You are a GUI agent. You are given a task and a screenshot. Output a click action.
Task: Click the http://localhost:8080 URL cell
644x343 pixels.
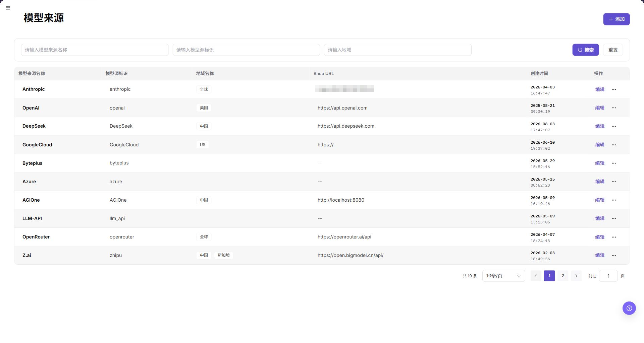coord(341,200)
